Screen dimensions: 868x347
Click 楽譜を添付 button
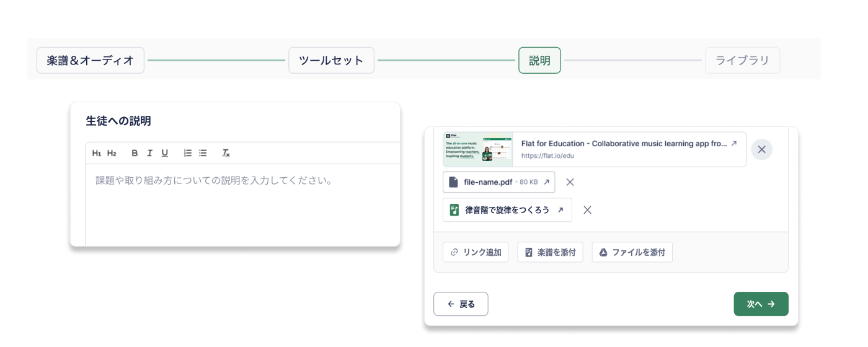coord(550,252)
